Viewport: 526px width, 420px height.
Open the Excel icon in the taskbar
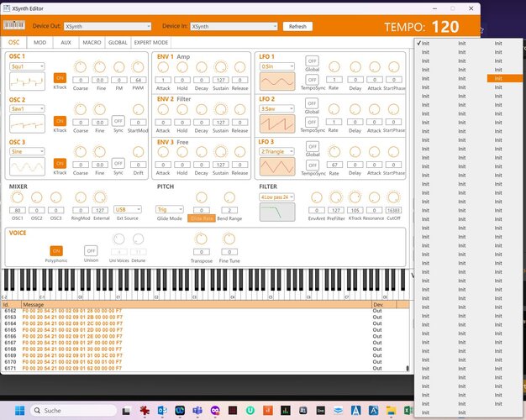[x=408, y=410]
